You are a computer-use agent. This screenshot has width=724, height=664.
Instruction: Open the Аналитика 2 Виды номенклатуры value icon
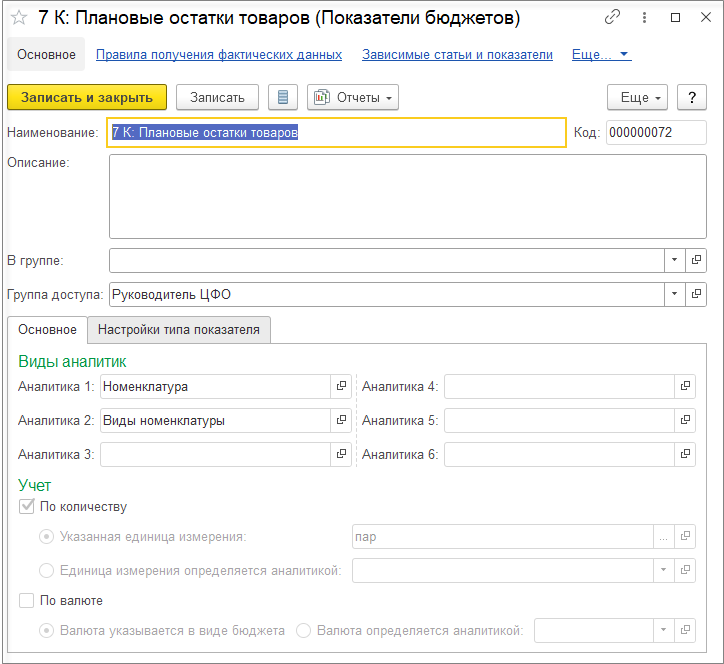341,421
